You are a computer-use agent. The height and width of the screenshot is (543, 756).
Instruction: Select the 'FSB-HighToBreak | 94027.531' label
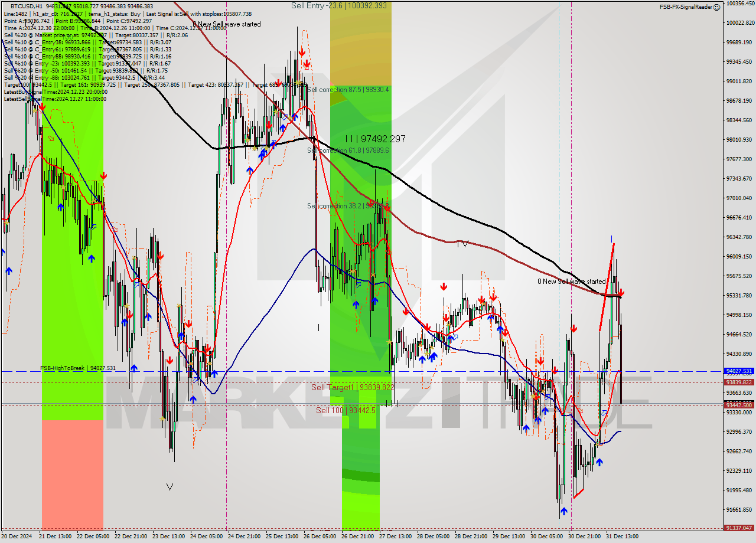tap(78, 368)
